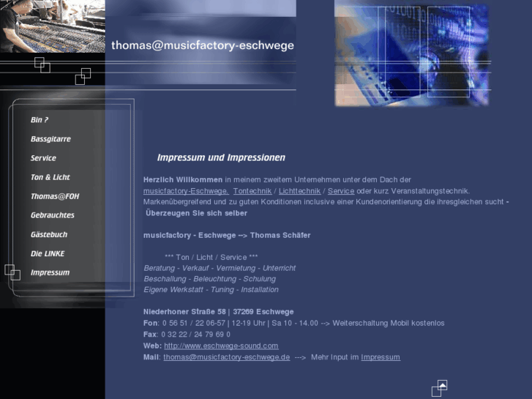The image size is (532, 399).
Task: Click the 'Impressum und Impressionen' heading
Action: [x=221, y=157]
